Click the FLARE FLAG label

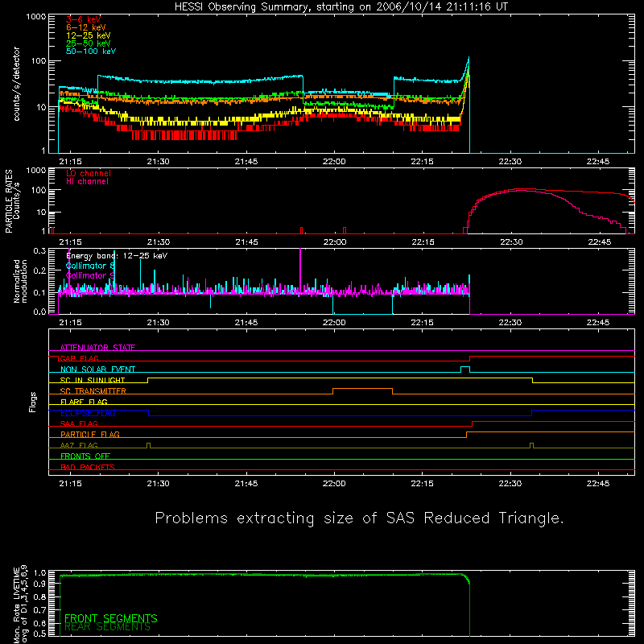click(84, 402)
